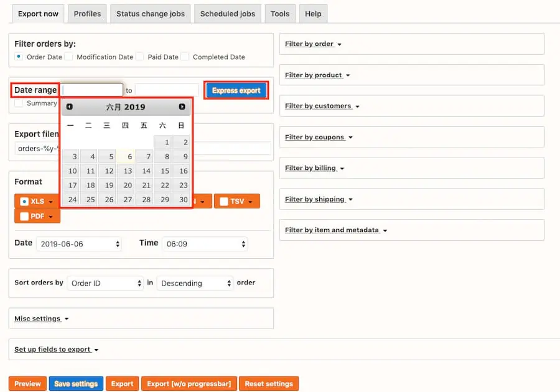The image size is (560, 392).
Task: Expand Set up fields to export
Action: click(x=56, y=350)
